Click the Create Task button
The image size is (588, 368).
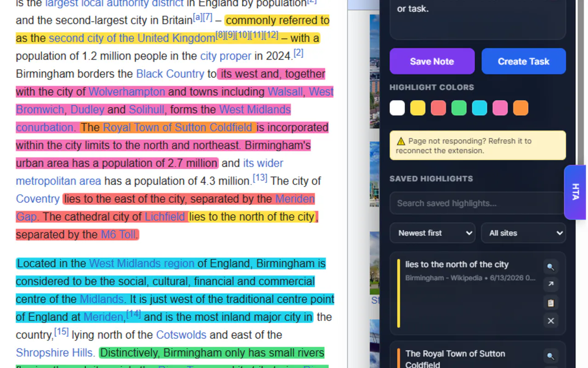tap(524, 61)
